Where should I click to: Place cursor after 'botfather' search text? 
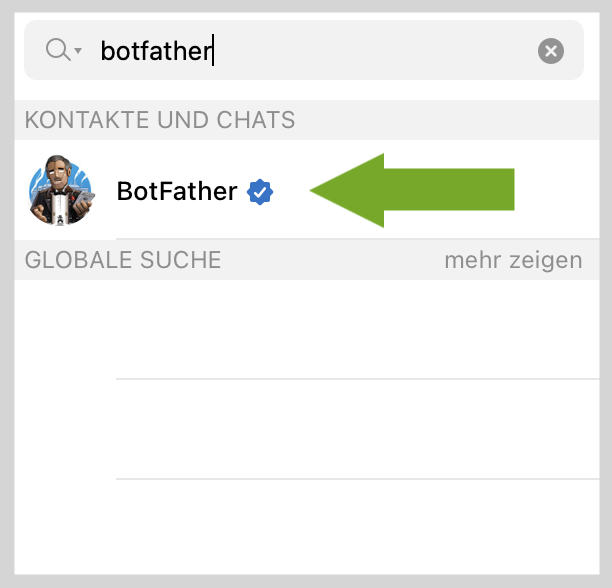click(214, 51)
